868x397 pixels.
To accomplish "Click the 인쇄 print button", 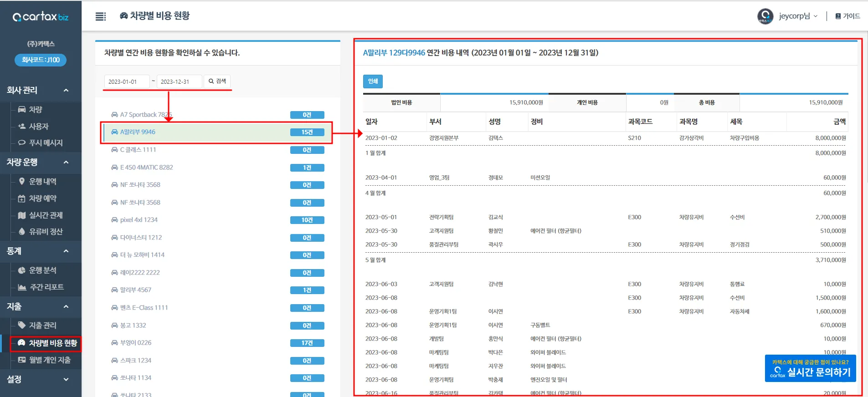I will (x=373, y=81).
